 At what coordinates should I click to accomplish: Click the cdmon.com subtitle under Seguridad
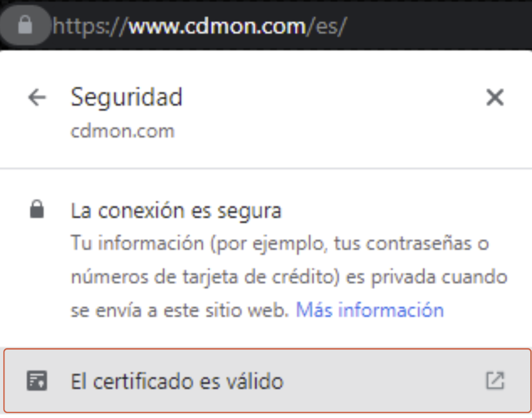click(x=122, y=131)
